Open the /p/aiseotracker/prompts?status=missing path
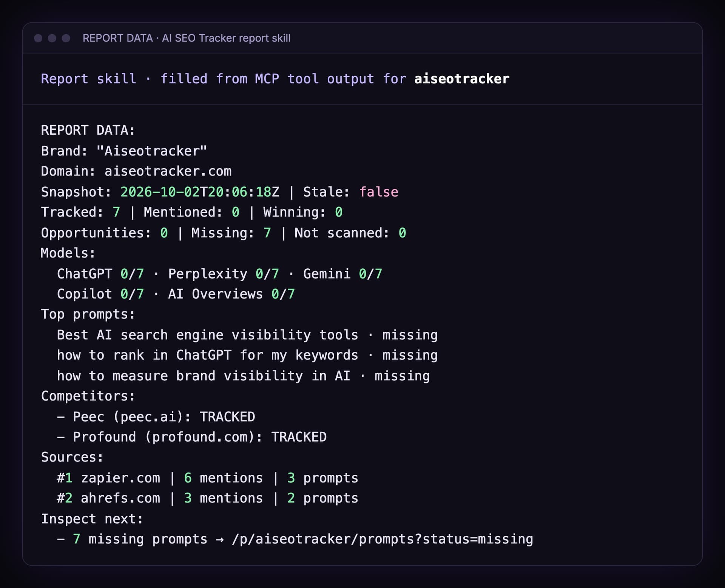 [x=383, y=539]
